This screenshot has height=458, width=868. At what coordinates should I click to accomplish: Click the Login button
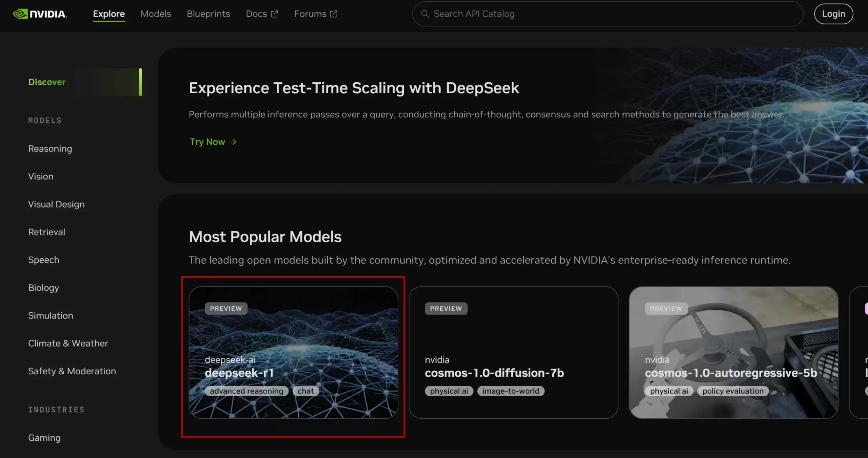[x=833, y=14]
